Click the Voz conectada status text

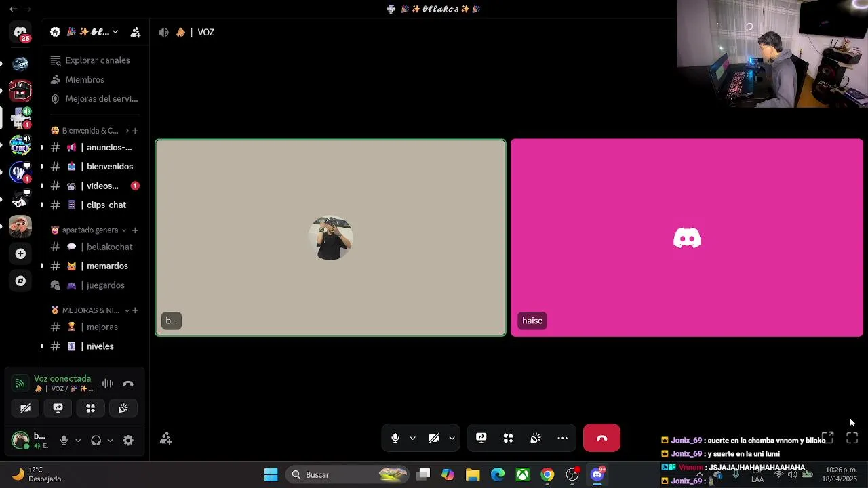(62, 378)
